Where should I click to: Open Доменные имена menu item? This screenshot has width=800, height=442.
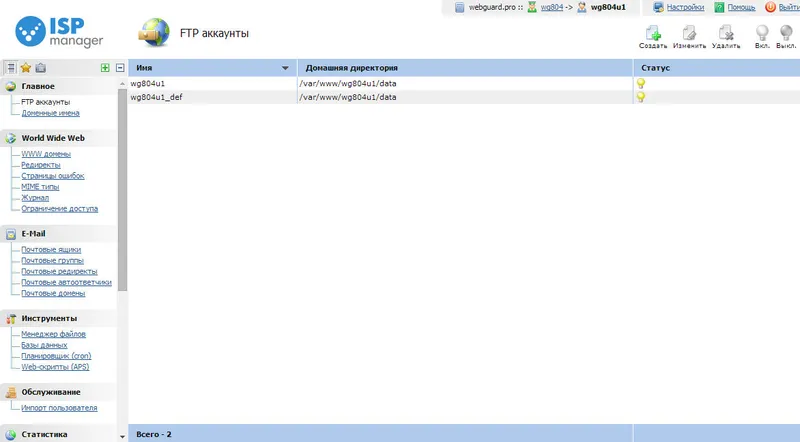(51, 113)
